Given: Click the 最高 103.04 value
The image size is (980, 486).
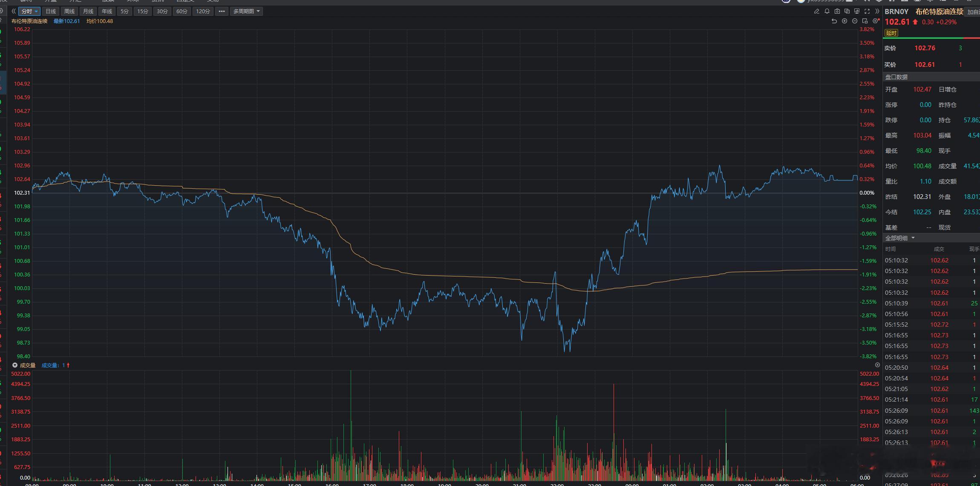Looking at the screenshot, I should [x=922, y=135].
